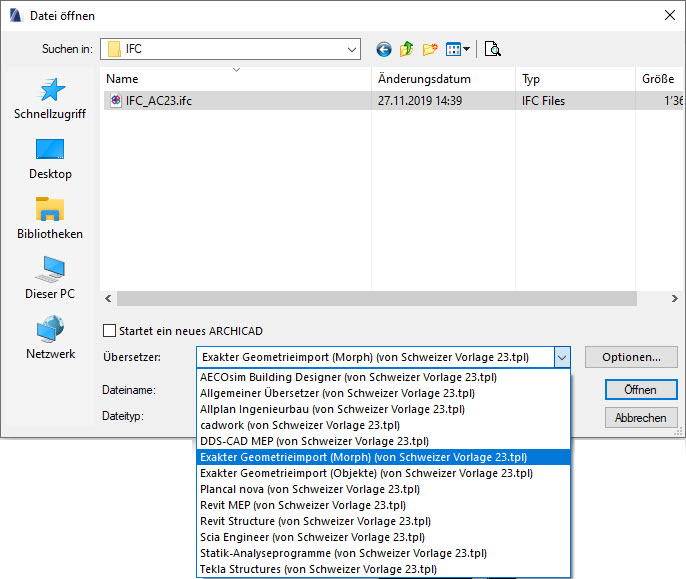Click the ARCHICAD icon in the title bar
The image size is (686, 579).
(15, 16)
